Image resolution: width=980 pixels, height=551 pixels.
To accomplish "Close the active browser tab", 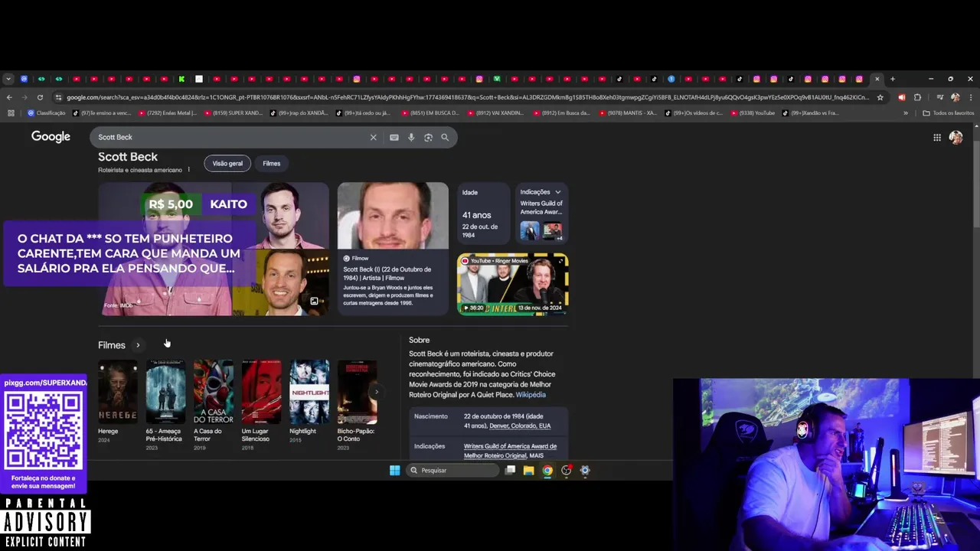I will pos(877,79).
